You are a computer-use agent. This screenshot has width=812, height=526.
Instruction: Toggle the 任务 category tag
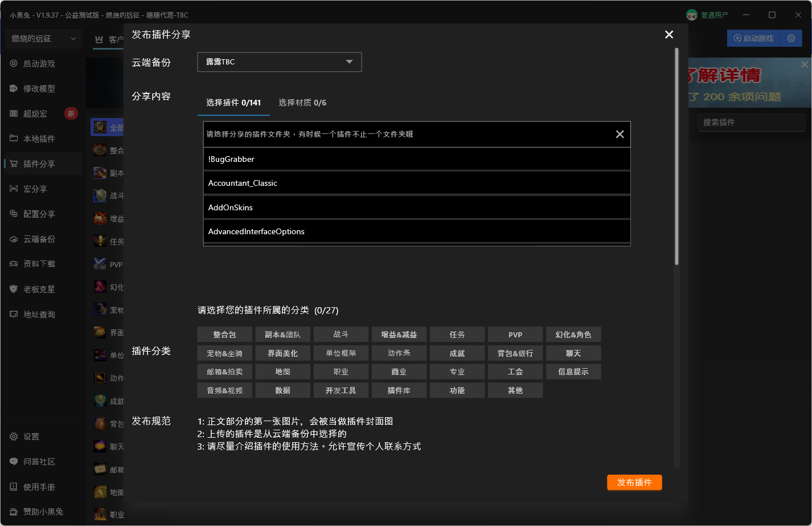click(457, 335)
